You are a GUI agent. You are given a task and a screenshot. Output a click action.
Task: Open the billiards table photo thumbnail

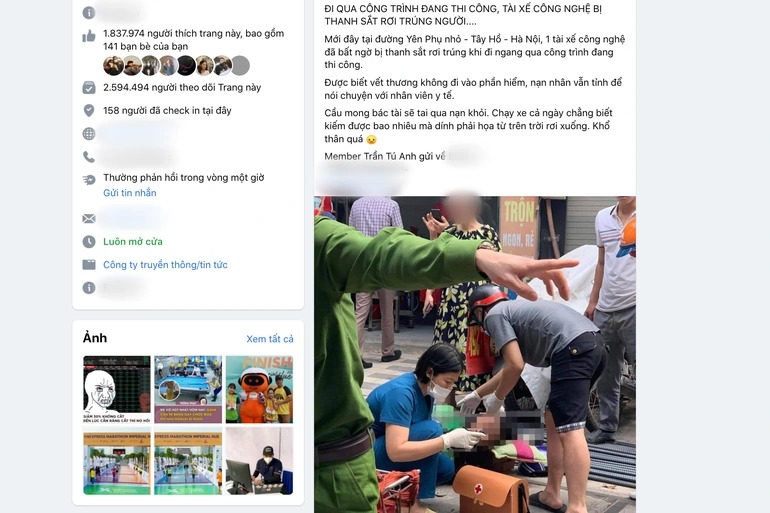click(x=188, y=389)
